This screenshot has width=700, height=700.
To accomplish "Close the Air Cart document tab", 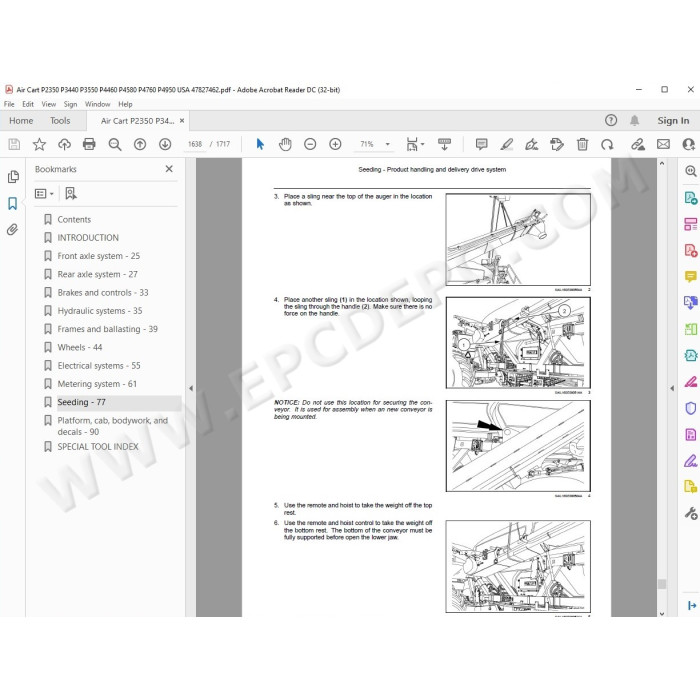I will [182, 121].
